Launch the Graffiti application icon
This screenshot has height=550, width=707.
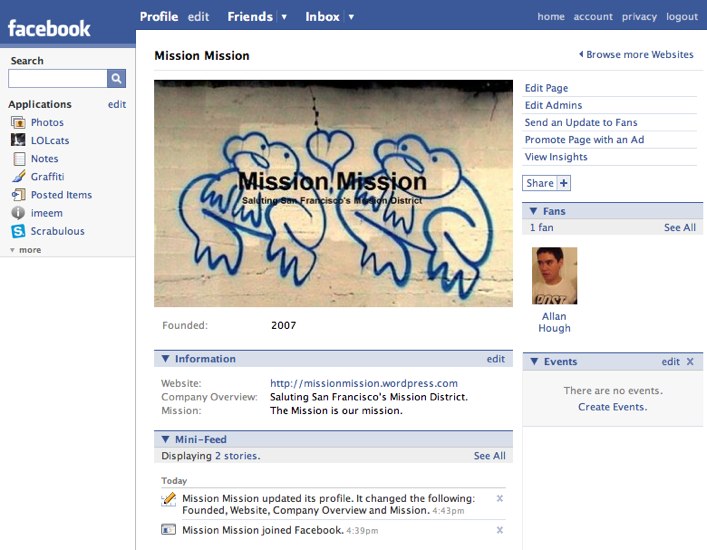18,176
